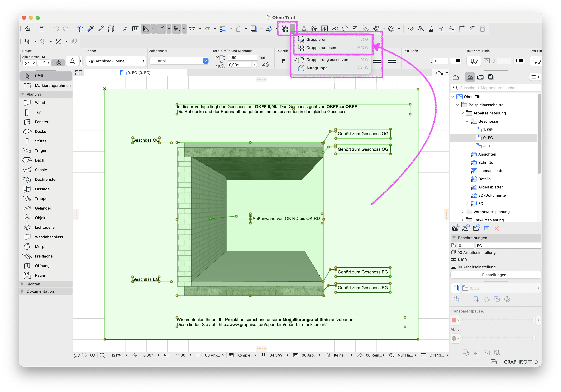Click the Home icon in toolbar
Image resolution: width=561 pixels, height=392 pixels.
pyautogui.click(x=28, y=29)
